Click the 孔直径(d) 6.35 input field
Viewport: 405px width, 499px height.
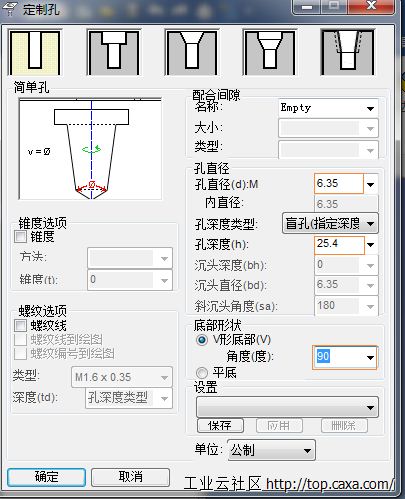pyautogui.click(x=339, y=184)
